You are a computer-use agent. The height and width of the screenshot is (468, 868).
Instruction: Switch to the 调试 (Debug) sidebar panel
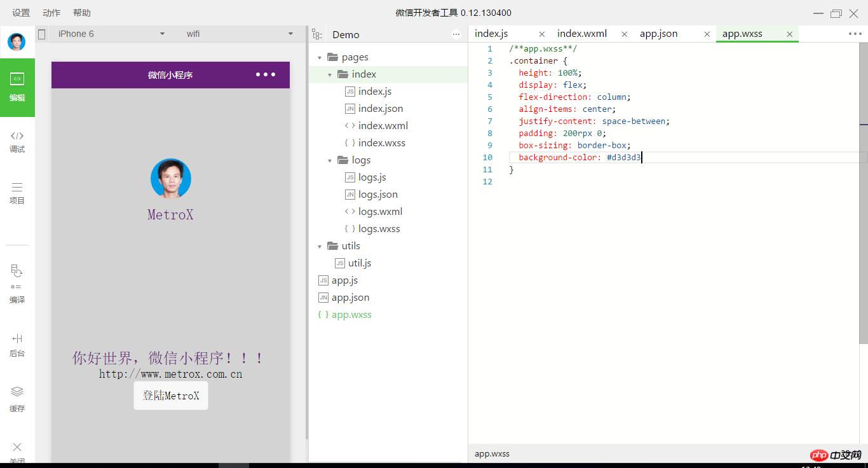tap(17, 141)
